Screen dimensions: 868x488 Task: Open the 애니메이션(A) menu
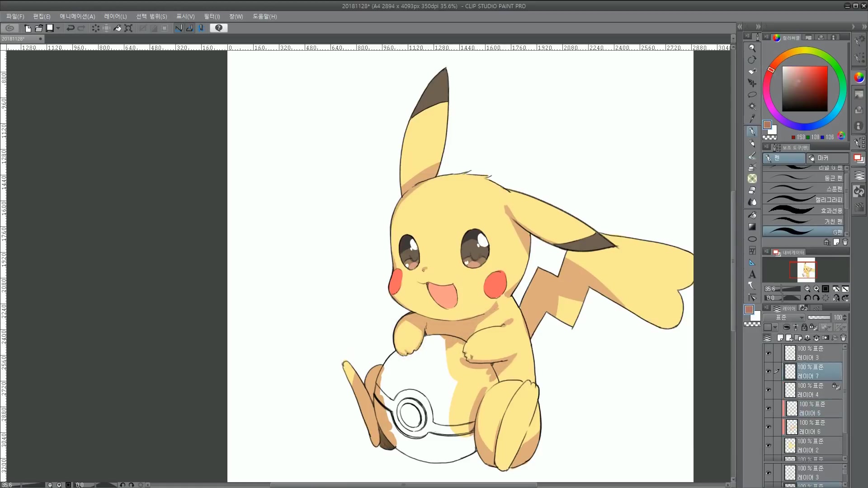pyautogui.click(x=77, y=16)
